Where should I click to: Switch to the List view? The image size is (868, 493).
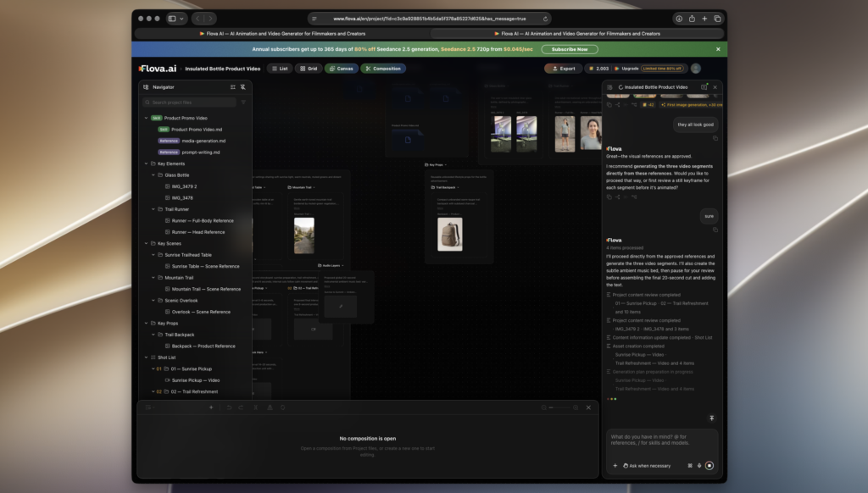tap(280, 69)
